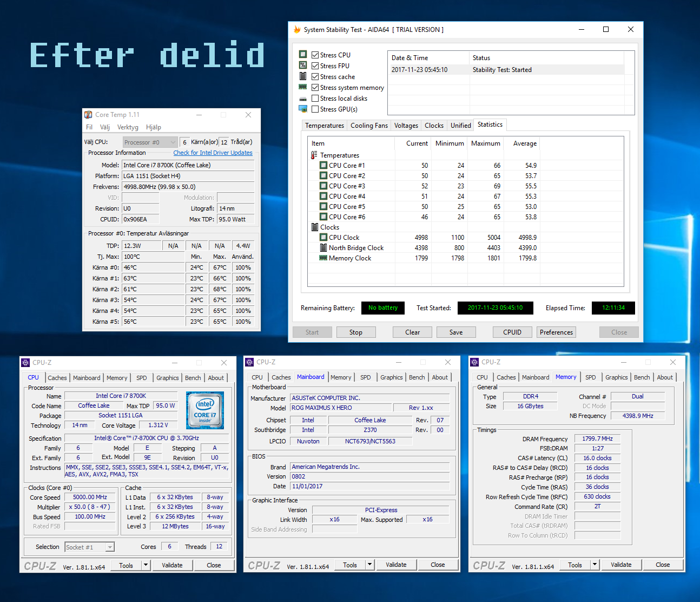Click the Core Temp Model field
This screenshot has height=602, width=700.
[188, 165]
